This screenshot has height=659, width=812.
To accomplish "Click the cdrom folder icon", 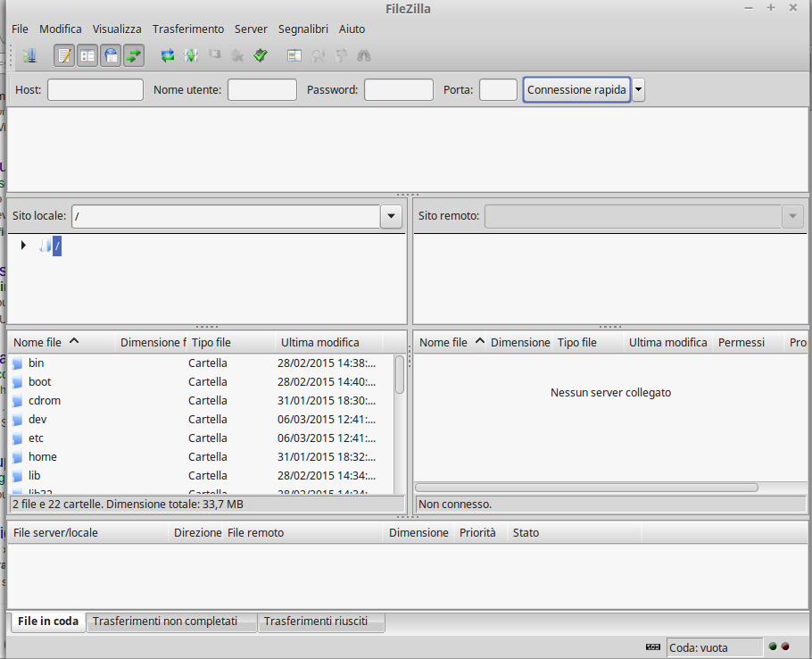I will 18,400.
